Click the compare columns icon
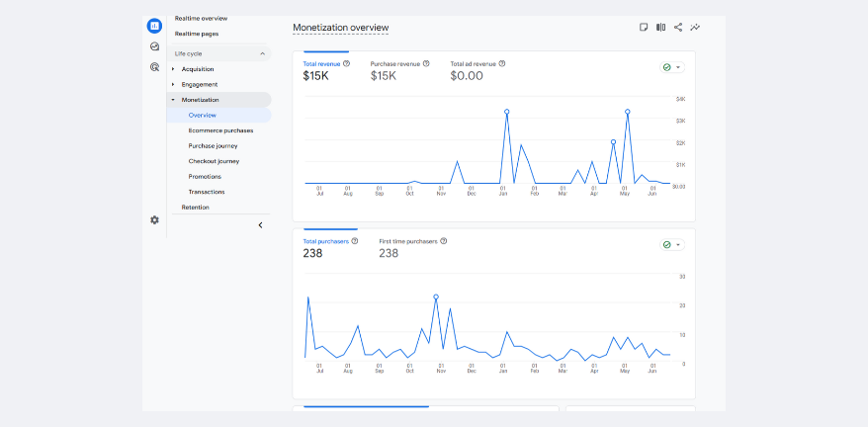868x427 pixels. (x=661, y=27)
